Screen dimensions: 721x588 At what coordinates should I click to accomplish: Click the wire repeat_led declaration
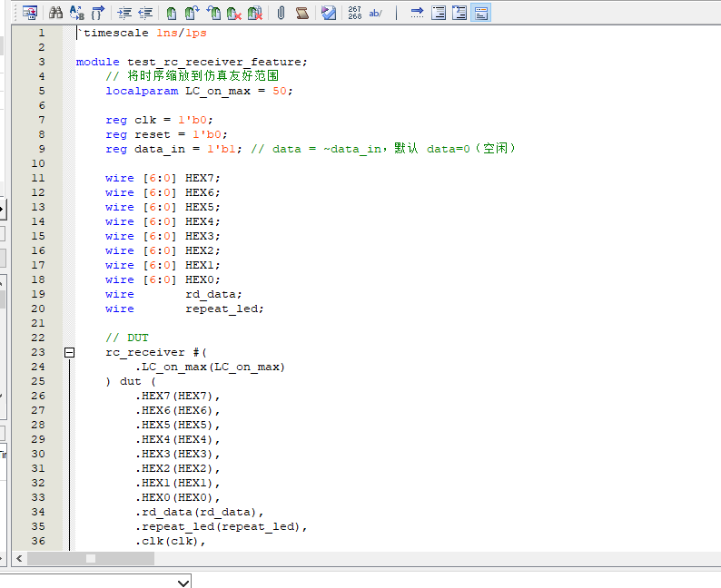coord(185,309)
